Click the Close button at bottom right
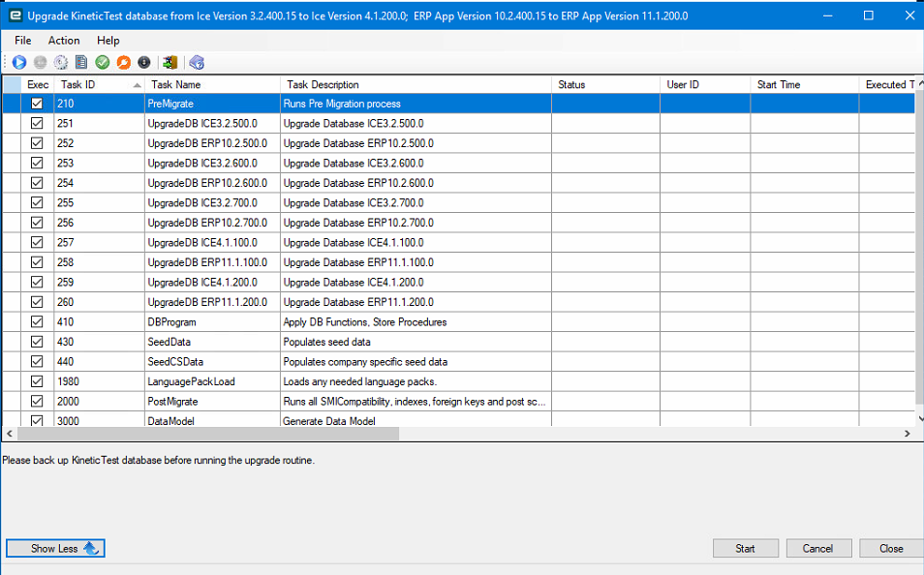 [x=891, y=549]
